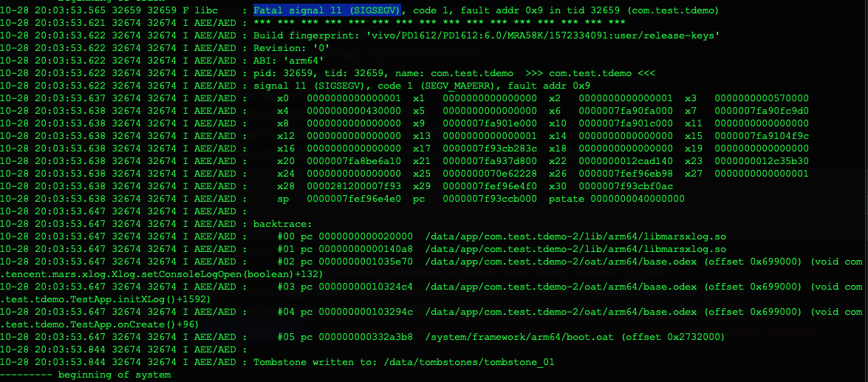Click the x23 register value 0000000012c35b30
This screenshot has width=868, height=382.
point(762,161)
